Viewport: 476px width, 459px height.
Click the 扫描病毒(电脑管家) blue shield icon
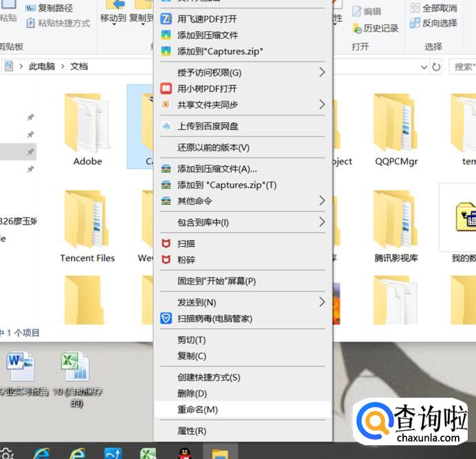(x=166, y=319)
